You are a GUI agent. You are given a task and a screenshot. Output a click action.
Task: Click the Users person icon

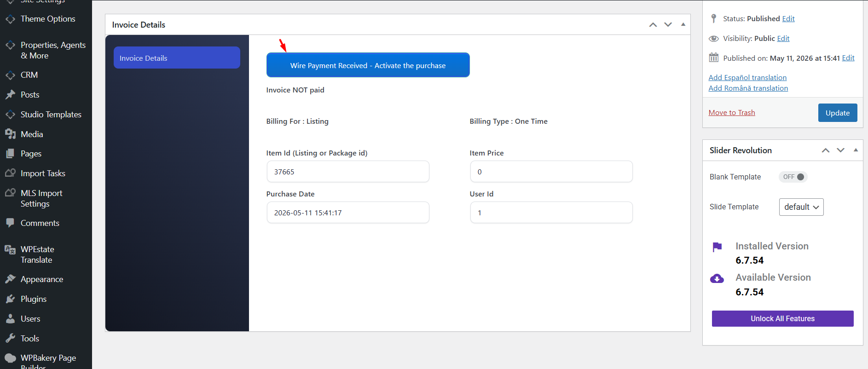(x=10, y=319)
